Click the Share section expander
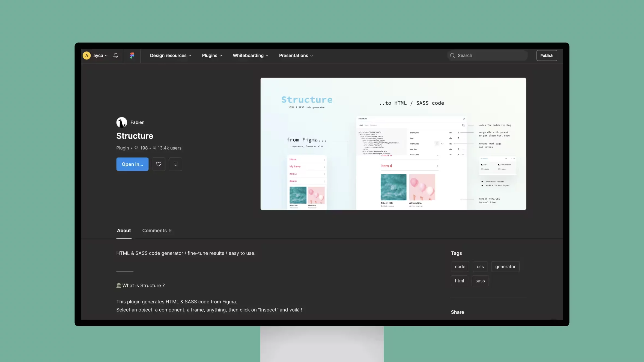 [457, 312]
